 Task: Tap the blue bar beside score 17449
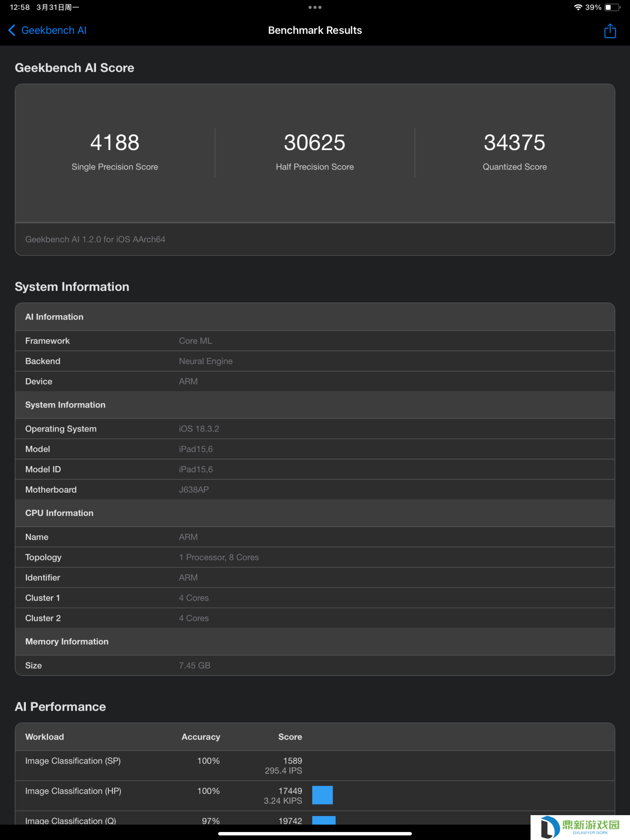click(x=322, y=795)
